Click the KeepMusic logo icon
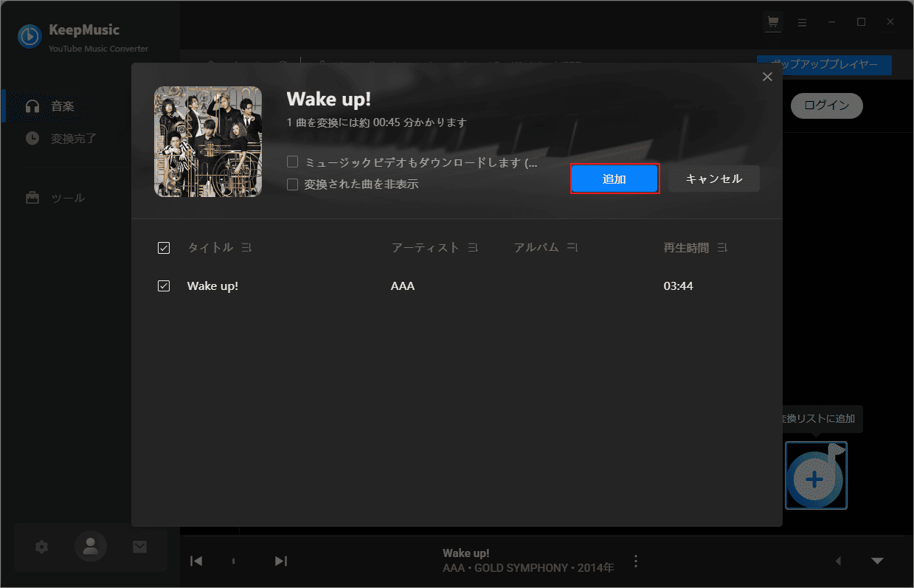Image resolution: width=914 pixels, height=588 pixels. click(x=30, y=37)
